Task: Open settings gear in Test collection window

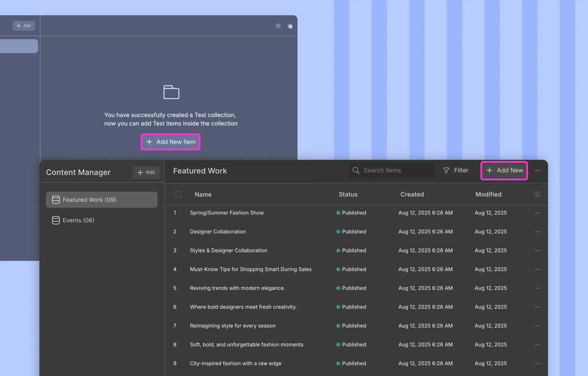Action: pos(278,26)
